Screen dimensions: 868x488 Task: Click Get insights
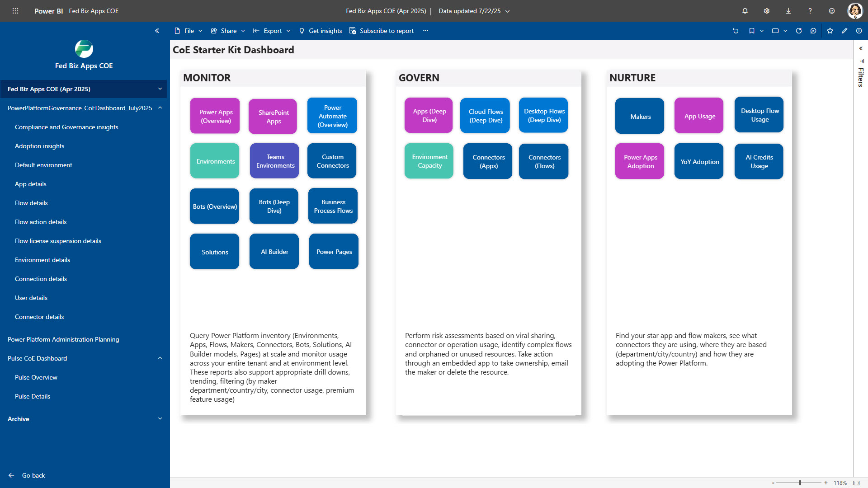[x=321, y=31]
